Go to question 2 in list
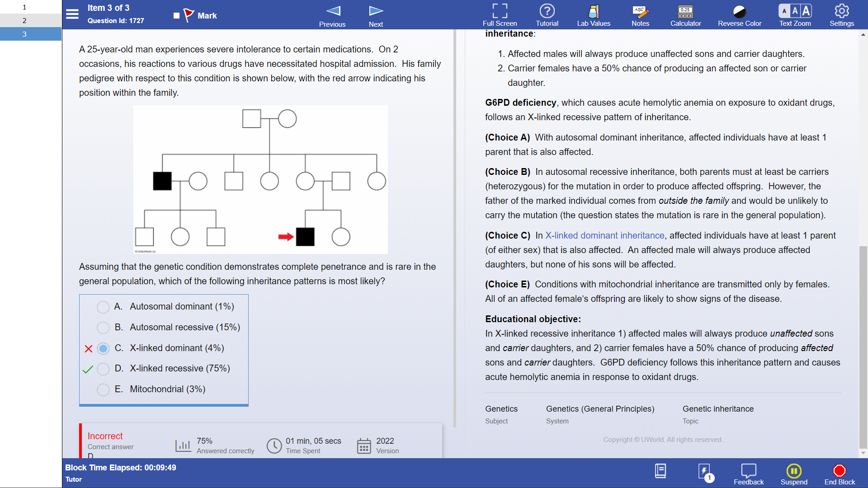868x488 pixels. click(24, 20)
